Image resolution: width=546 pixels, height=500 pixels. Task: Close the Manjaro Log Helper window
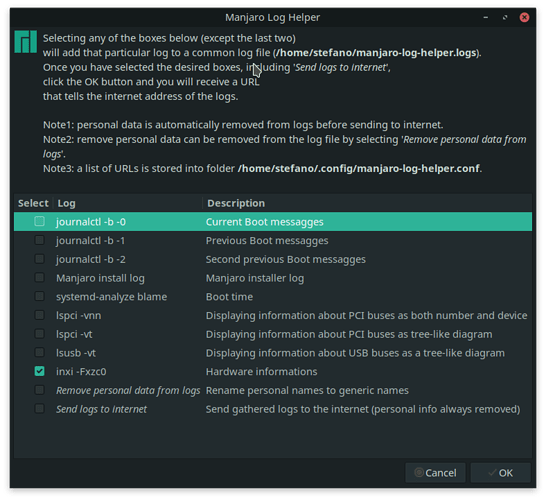pos(524,17)
